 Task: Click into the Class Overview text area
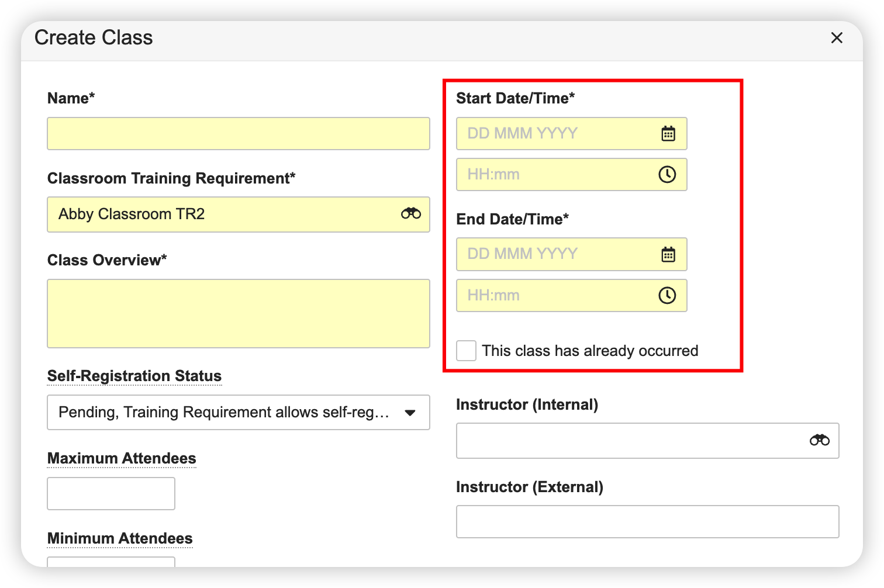238,313
